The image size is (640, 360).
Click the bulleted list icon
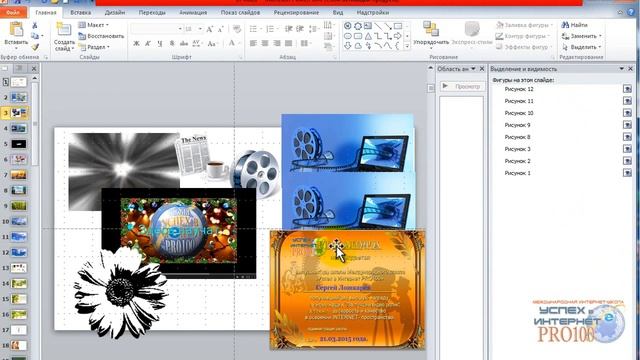[253, 29]
